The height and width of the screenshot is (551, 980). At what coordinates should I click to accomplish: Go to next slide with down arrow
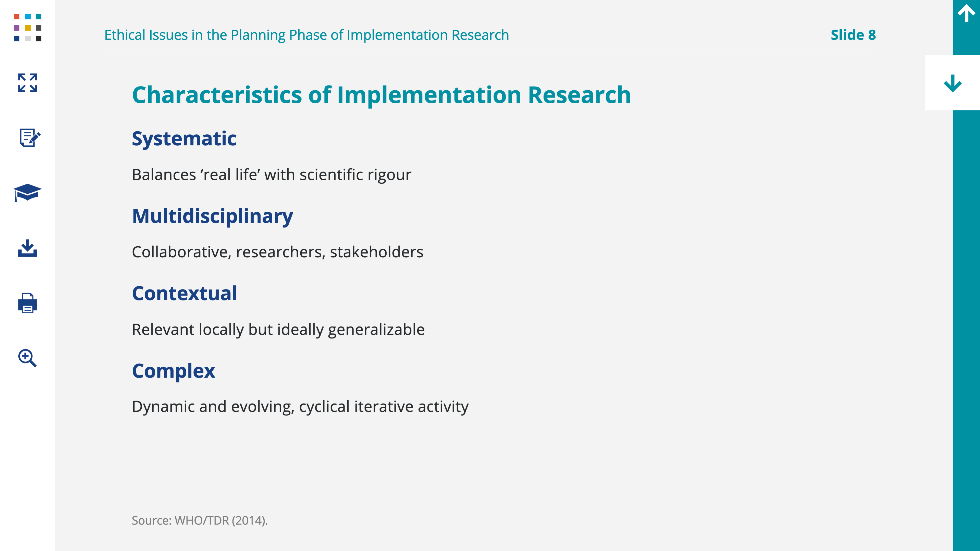(x=952, y=83)
